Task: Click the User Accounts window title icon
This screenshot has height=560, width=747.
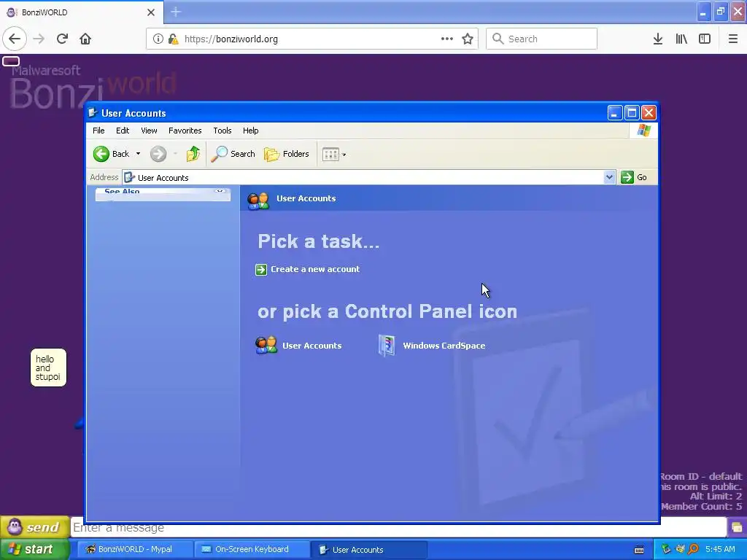Action: tap(93, 113)
